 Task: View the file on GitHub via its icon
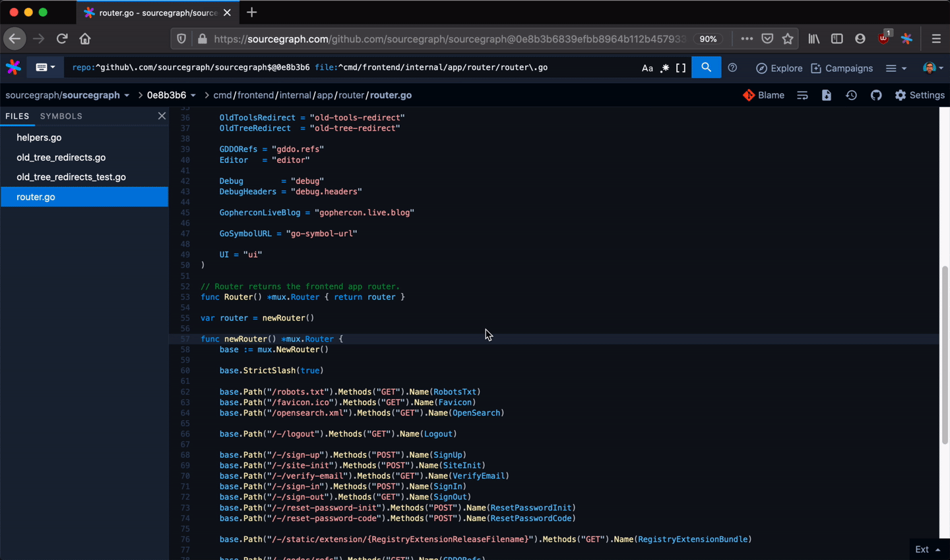tap(876, 95)
